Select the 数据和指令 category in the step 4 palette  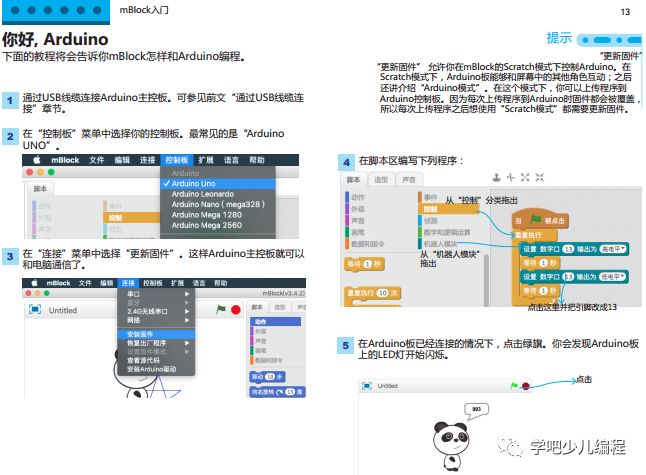tap(365, 244)
